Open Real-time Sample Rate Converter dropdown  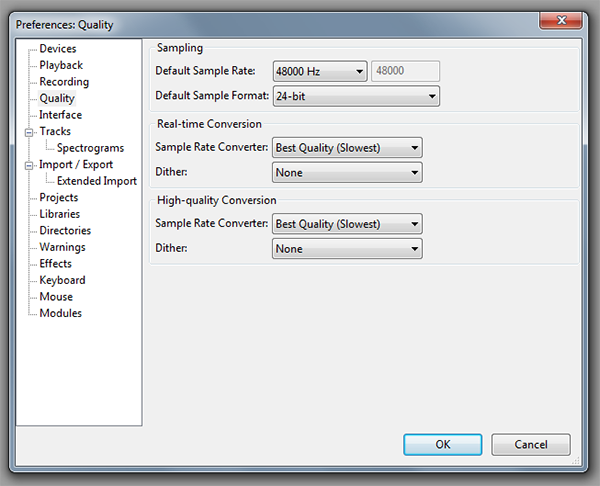(346, 148)
